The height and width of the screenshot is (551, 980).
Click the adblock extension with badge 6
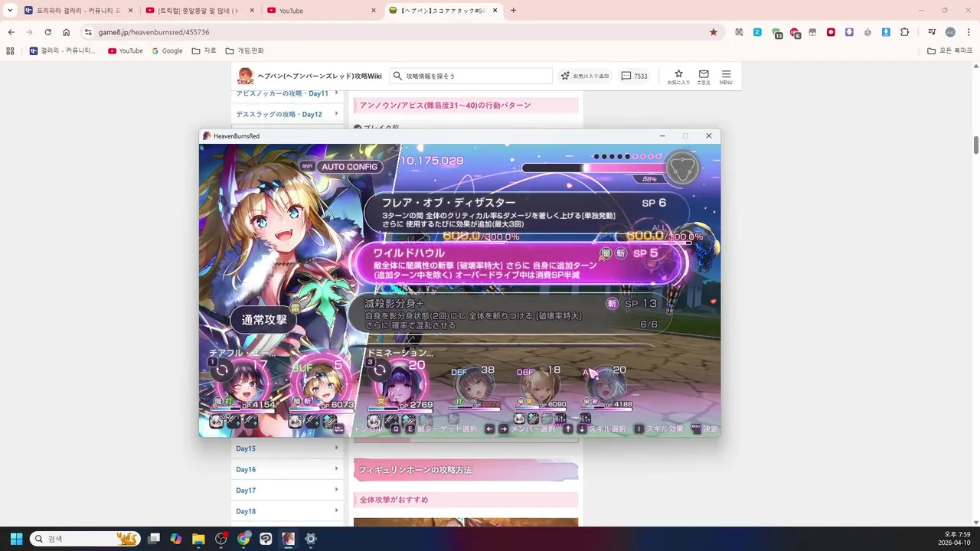click(795, 33)
